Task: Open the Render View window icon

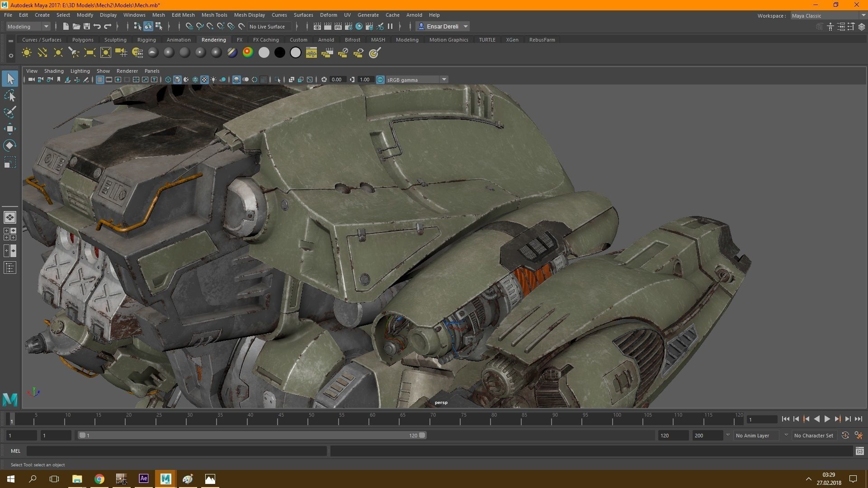Action: pyautogui.click(x=317, y=27)
